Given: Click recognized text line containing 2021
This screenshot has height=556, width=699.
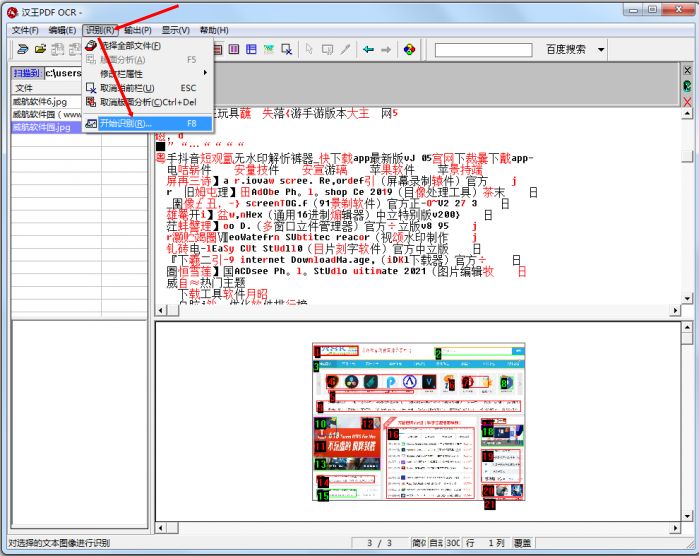Looking at the screenshot, I should click(x=346, y=271).
